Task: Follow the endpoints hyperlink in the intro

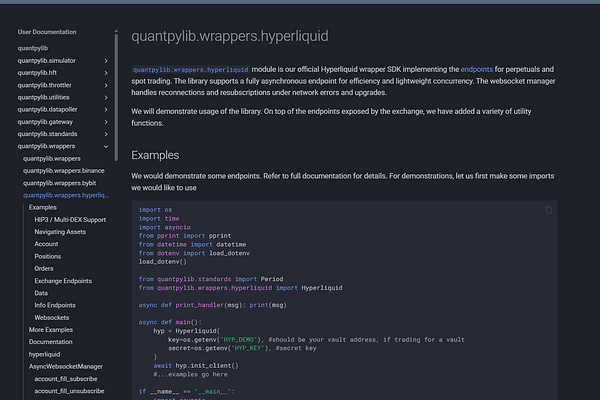Action: 476,69
